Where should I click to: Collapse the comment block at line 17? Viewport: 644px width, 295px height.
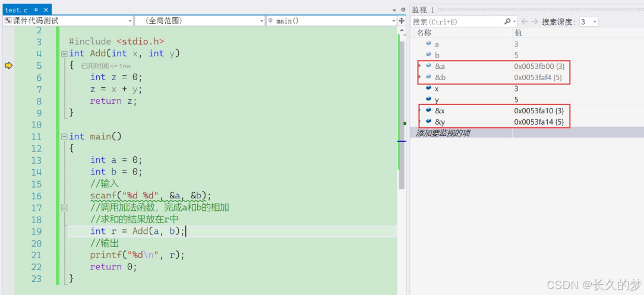[64, 208]
